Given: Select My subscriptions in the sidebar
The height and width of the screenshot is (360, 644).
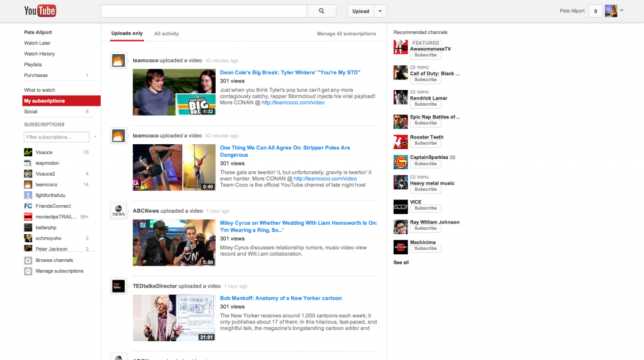Looking at the screenshot, I should coord(61,101).
